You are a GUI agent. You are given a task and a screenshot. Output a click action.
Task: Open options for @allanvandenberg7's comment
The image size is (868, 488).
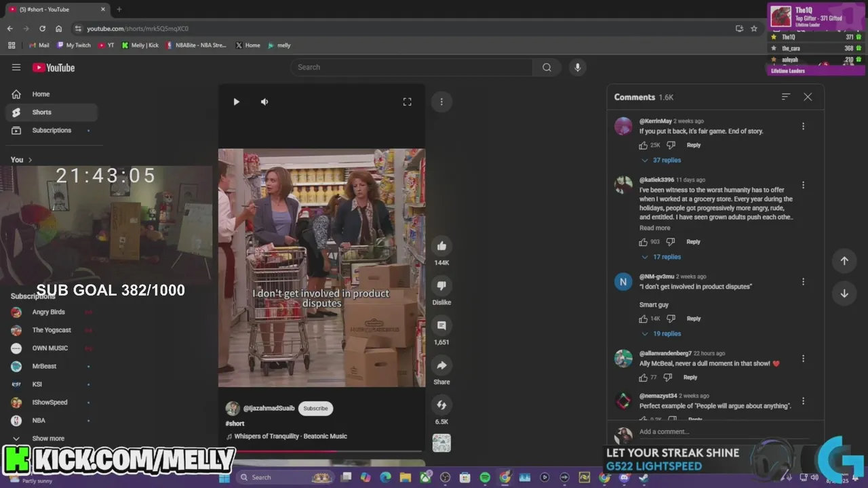803,359
